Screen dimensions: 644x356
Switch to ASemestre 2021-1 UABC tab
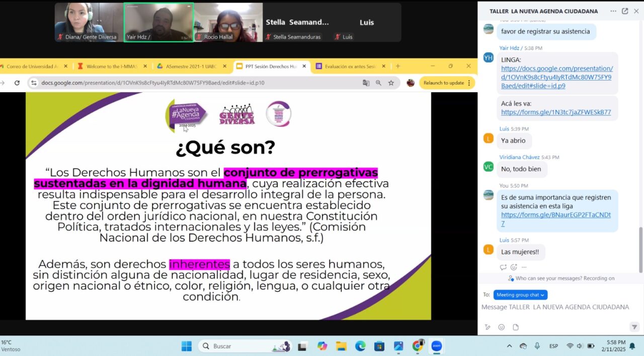point(191,66)
